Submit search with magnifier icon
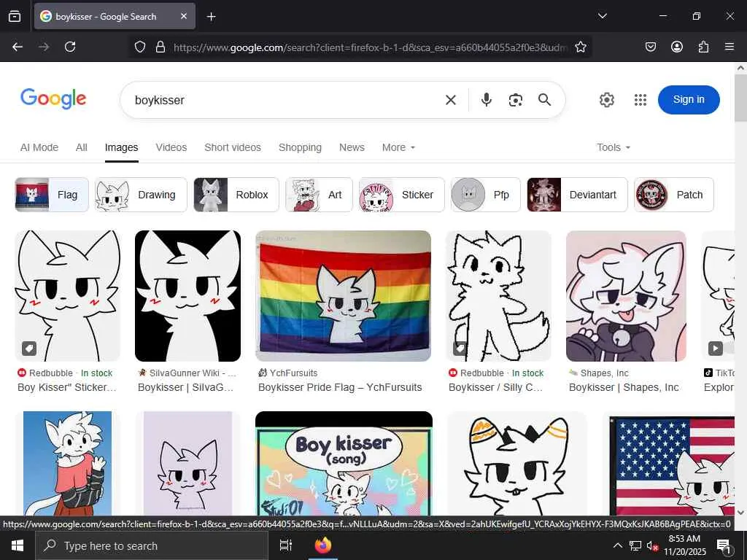Image resolution: width=747 pixels, height=560 pixels. [x=544, y=99]
